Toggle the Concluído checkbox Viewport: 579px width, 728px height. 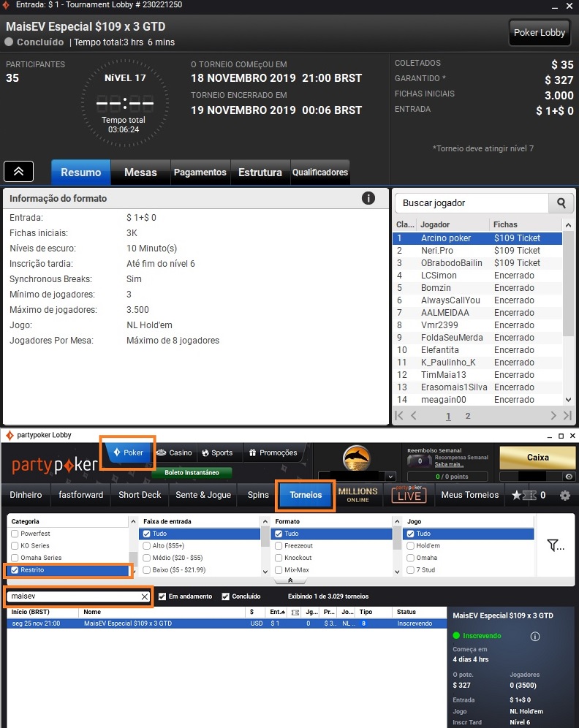pos(226,596)
